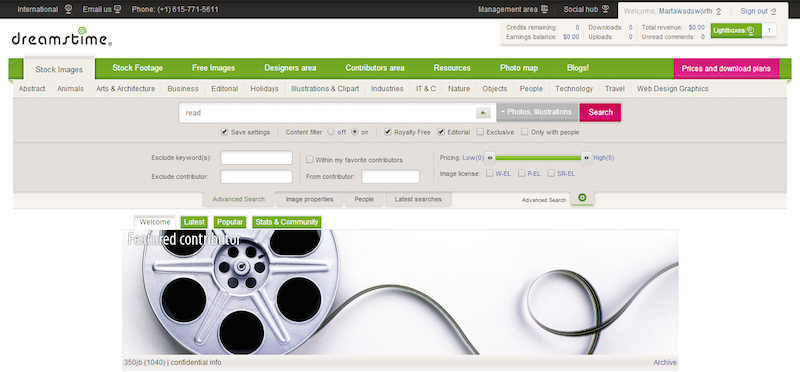Screen dimensions: 800x372
Task: Click the Email us monitor icon
Action: point(118,9)
